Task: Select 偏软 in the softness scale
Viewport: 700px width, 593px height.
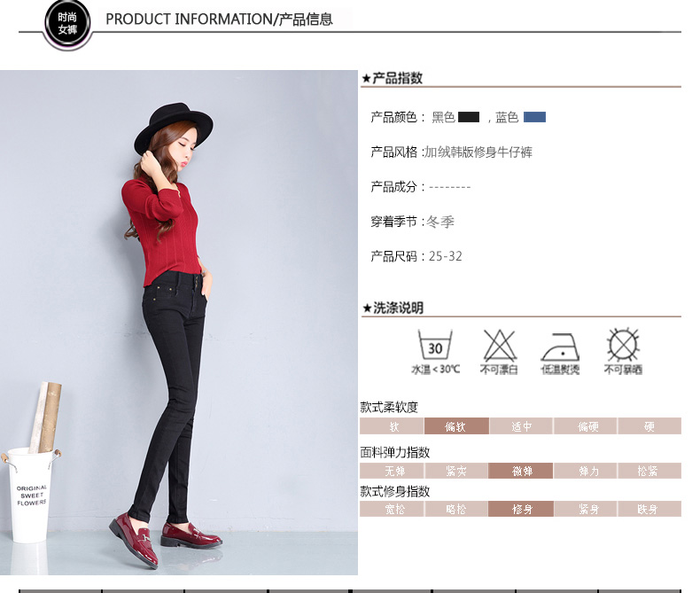Action: [456, 426]
